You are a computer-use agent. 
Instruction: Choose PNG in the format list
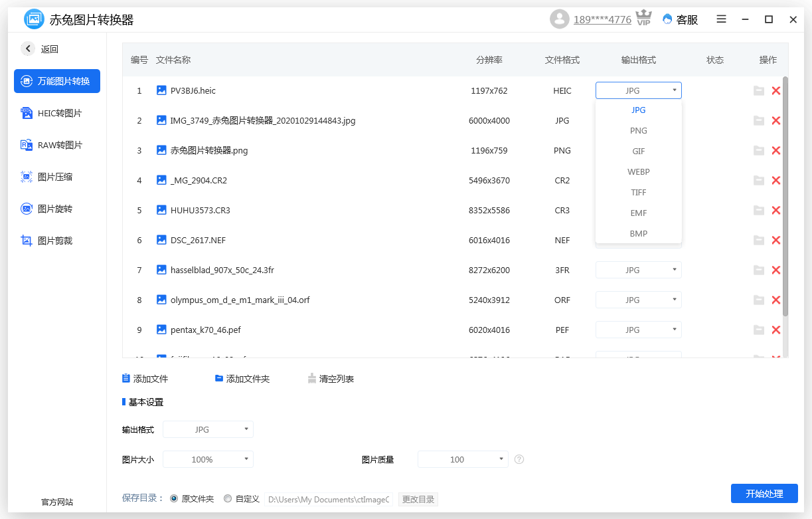click(639, 131)
